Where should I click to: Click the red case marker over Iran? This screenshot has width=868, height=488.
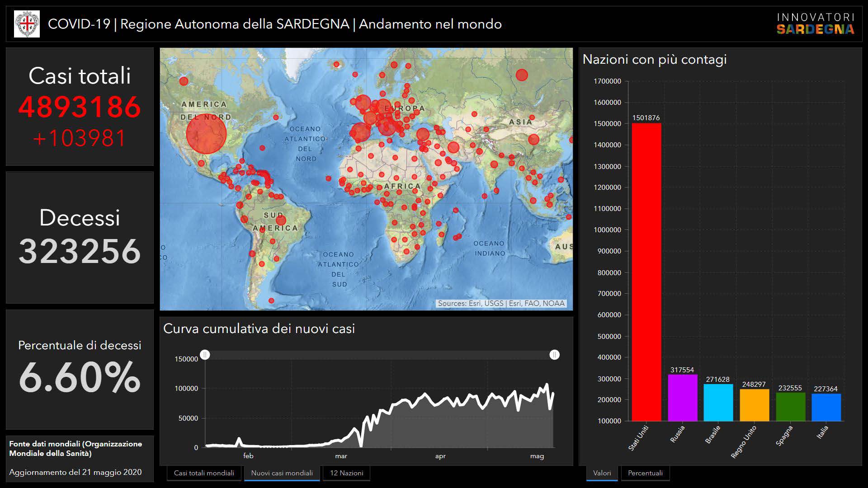point(453,147)
